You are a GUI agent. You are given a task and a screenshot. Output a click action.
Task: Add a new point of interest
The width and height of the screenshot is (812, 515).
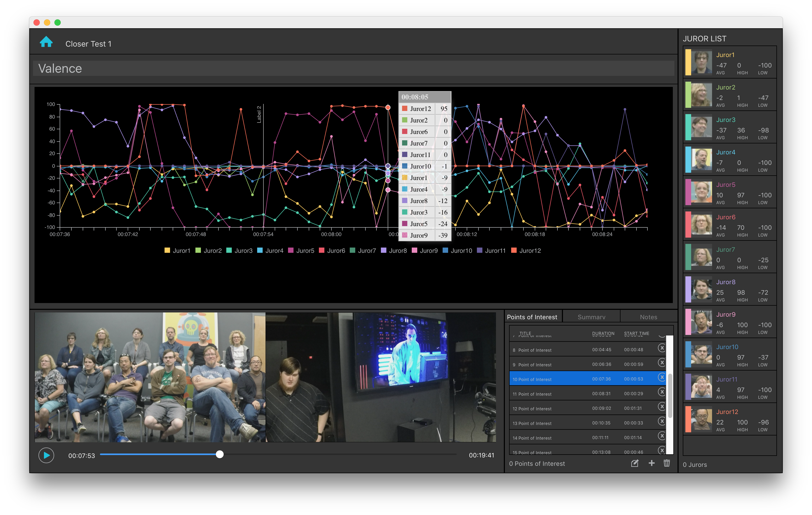[651, 463]
